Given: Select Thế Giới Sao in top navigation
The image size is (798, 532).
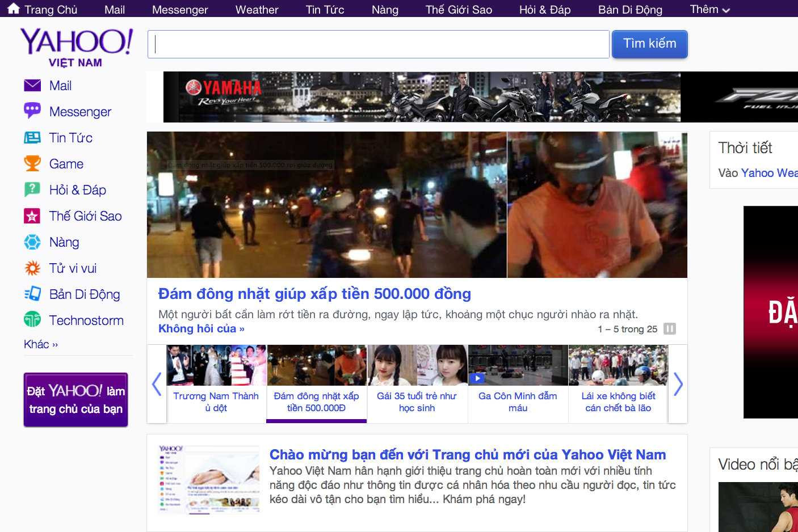Looking at the screenshot, I should [x=459, y=10].
